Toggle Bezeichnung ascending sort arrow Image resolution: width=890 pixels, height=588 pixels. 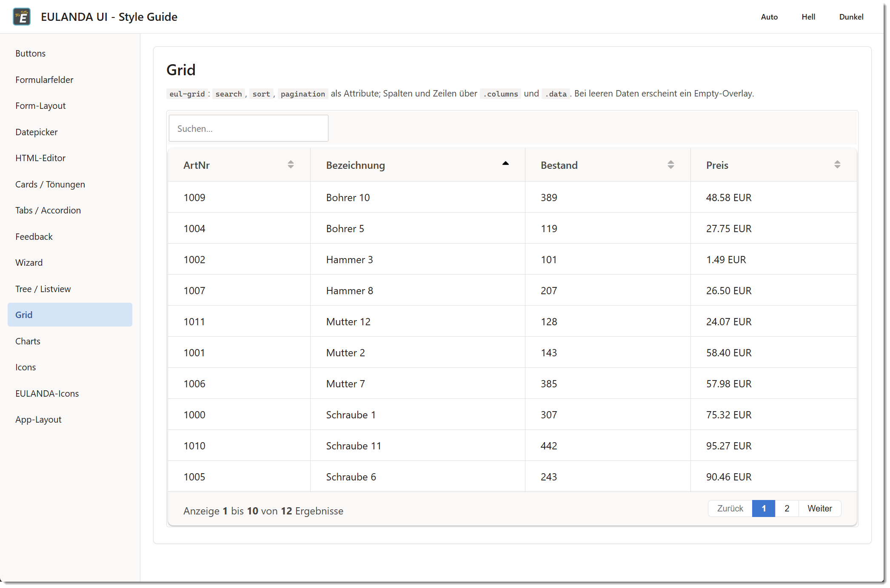[505, 164]
